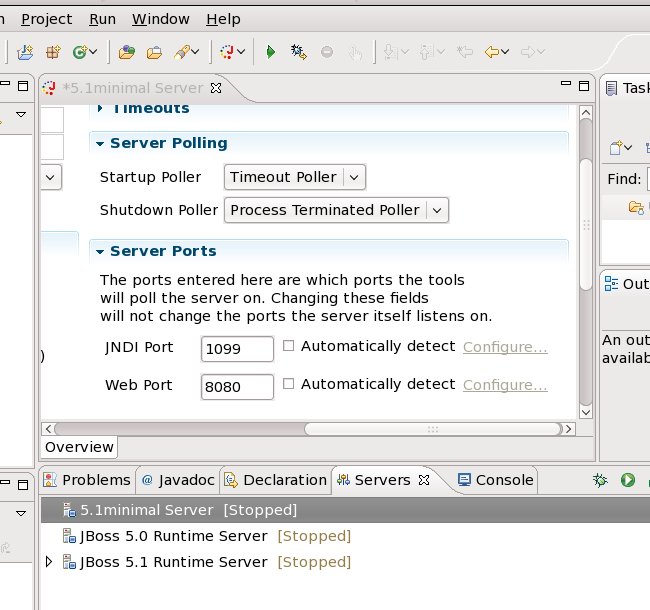
Task: Select the Overview tab
Action: click(79, 447)
